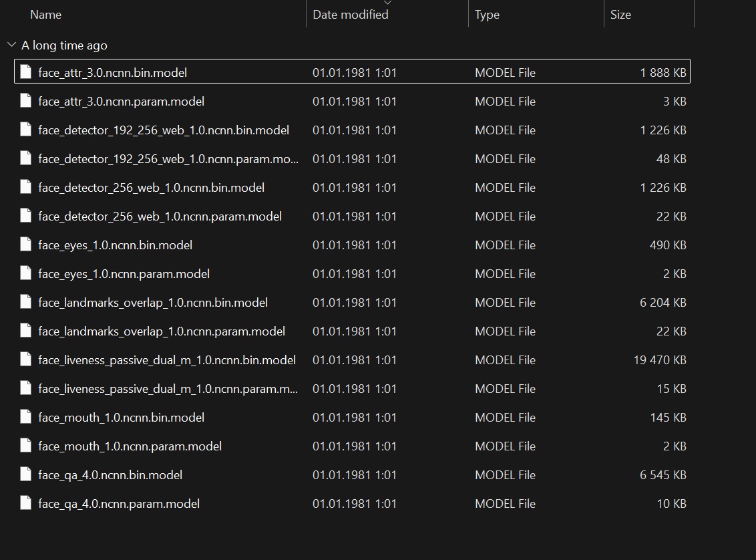756x560 pixels.
Task: Select the face_mouth_1.0.ncnn.bin.model file icon
Action: pos(26,417)
